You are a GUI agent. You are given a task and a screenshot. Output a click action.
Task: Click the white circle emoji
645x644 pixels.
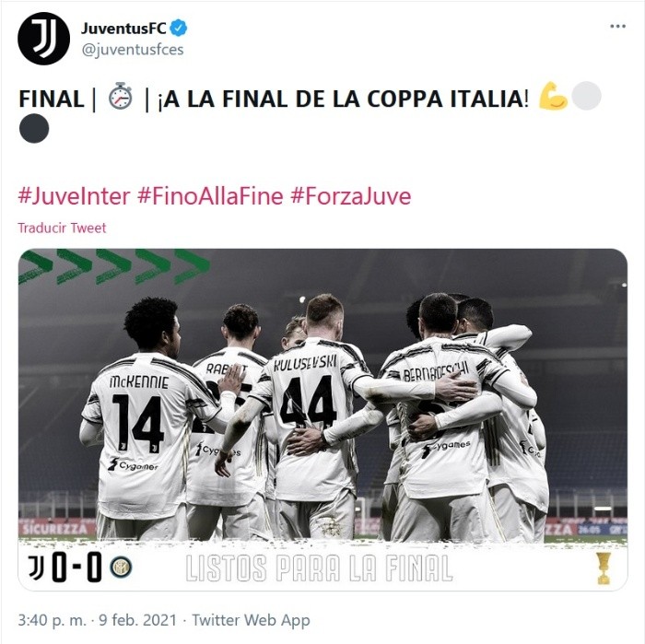tap(586, 96)
